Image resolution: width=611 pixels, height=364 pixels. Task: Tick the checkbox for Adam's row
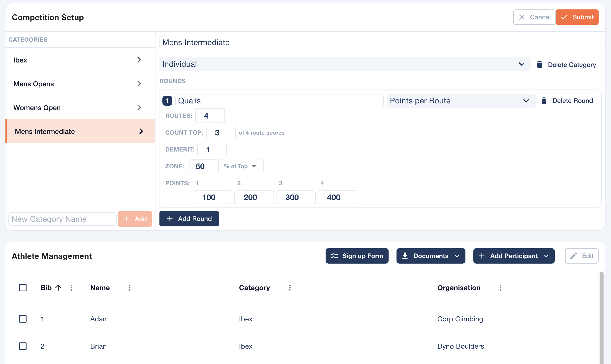[x=23, y=319]
